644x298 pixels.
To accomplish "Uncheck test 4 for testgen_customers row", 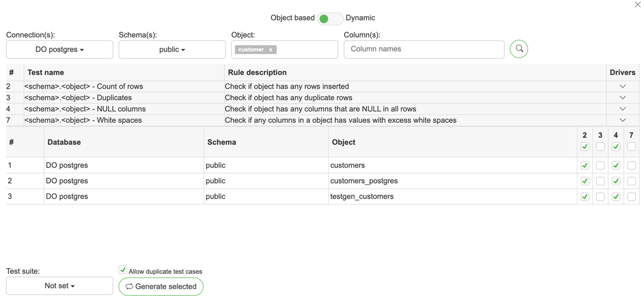I will click(x=616, y=197).
